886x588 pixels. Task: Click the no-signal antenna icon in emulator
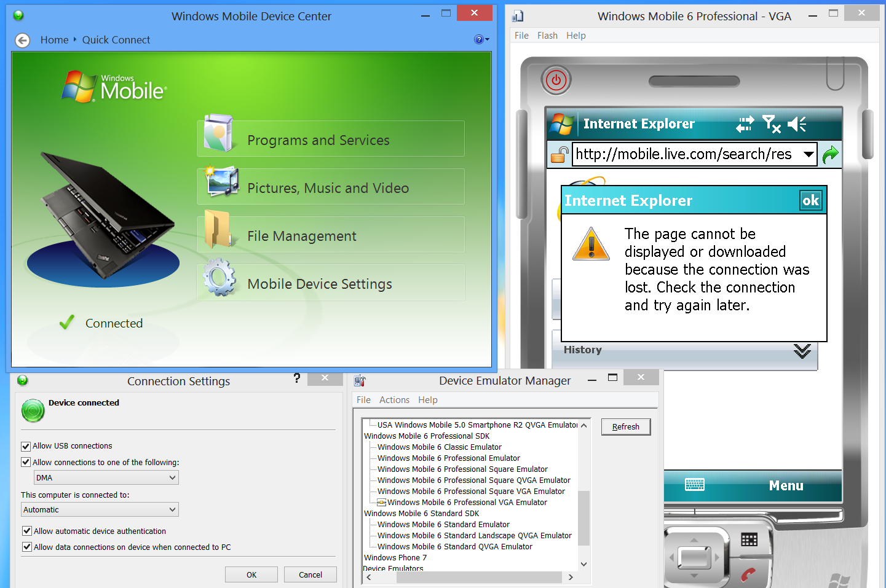coord(772,124)
